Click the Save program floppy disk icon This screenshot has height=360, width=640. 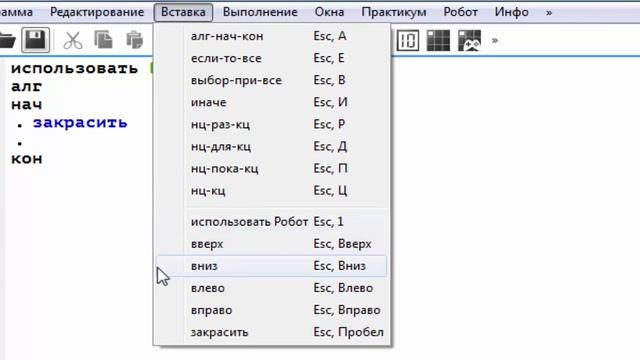tap(36, 40)
